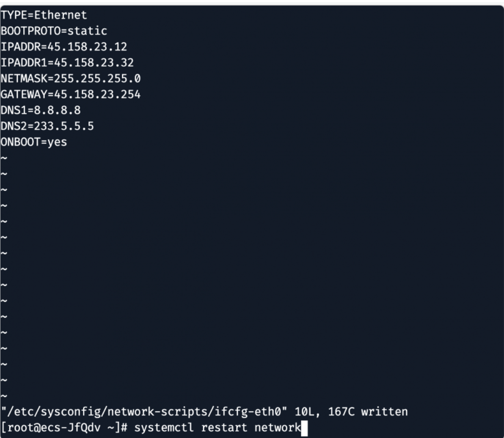Image resolution: width=504 pixels, height=438 pixels.
Task: Select the IPADDR1=45.158.23.32 line
Action: point(67,63)
